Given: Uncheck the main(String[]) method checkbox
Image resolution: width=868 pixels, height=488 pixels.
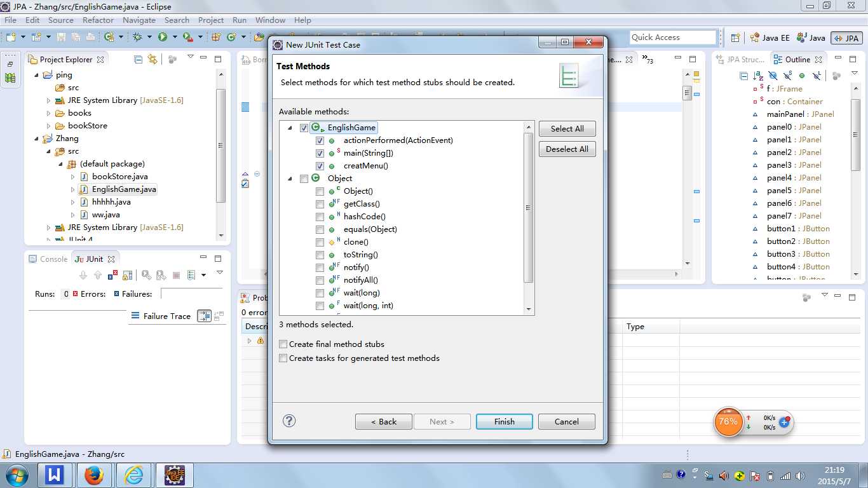Looking at the screenshot, I should pos(320,153).
